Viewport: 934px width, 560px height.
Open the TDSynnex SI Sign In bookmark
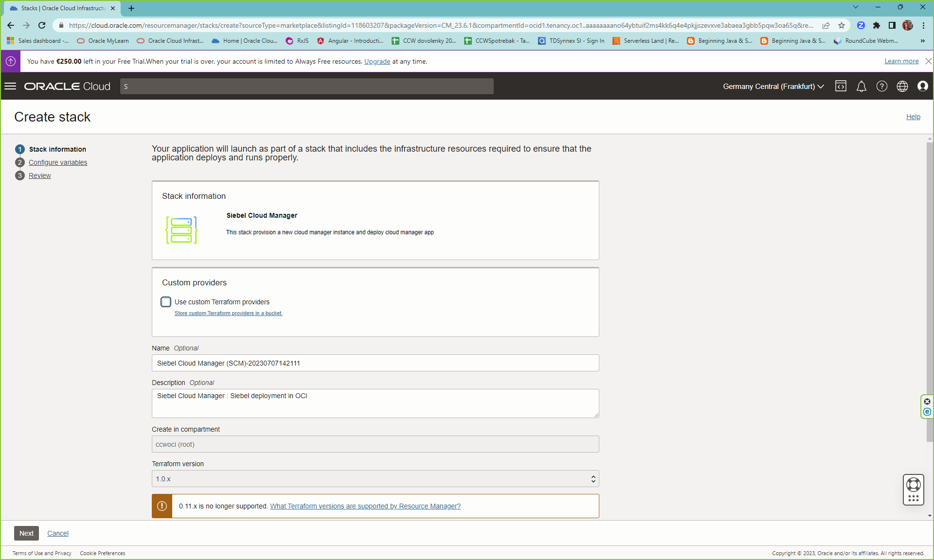pyautogui.click(x=571, y=41)
